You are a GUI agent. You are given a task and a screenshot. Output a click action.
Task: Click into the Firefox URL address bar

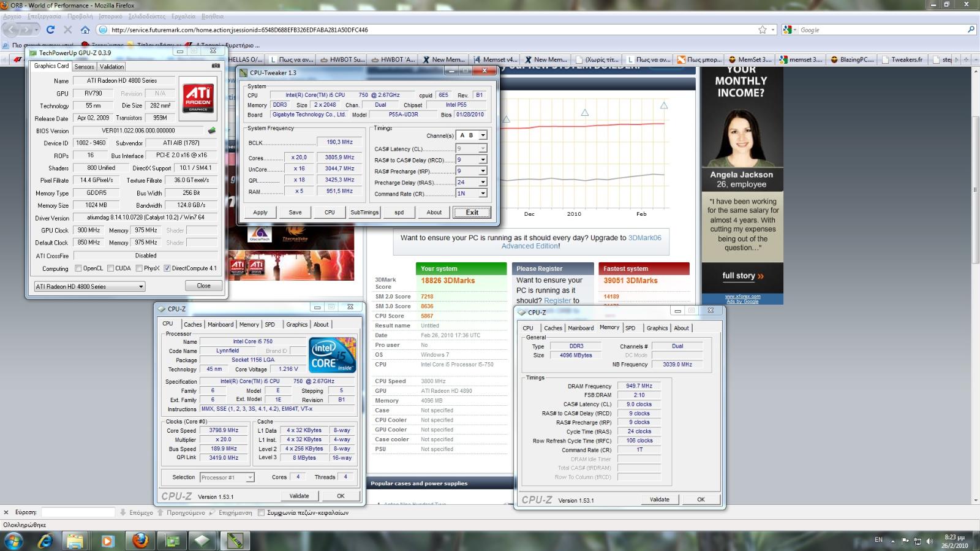[x=429, y=29]
